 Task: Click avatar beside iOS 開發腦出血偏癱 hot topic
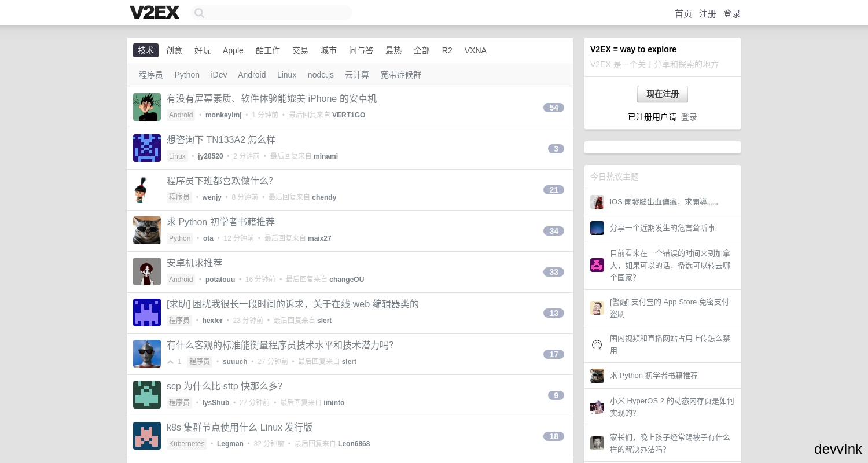597,202
